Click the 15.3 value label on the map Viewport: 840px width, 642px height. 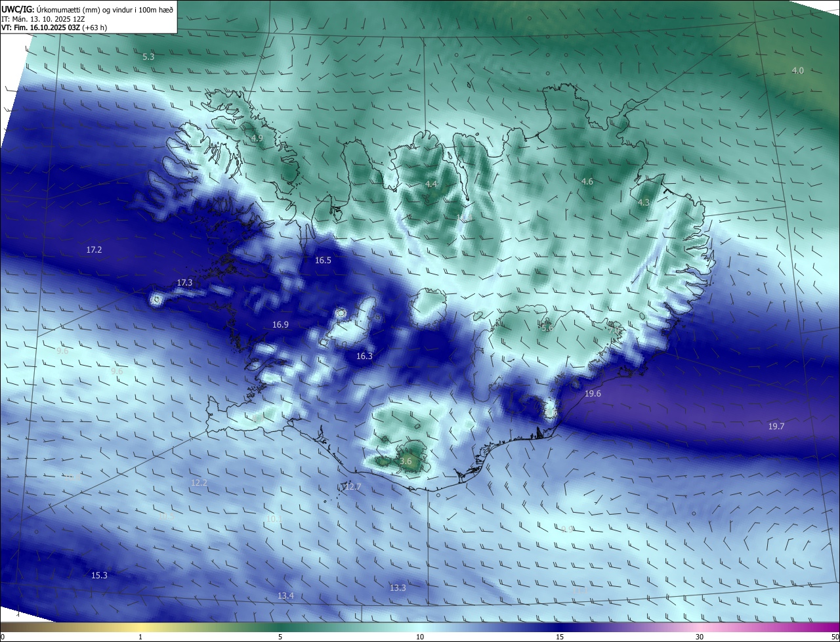(x=99, y=576)
